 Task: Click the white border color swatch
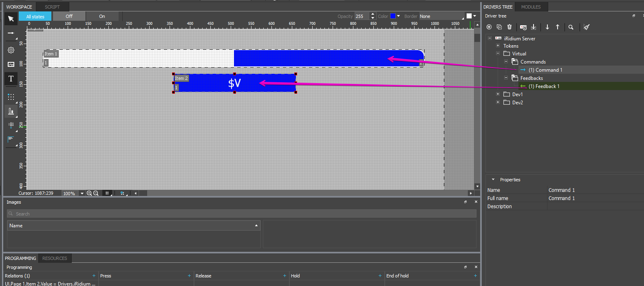(x=469, y=16)
